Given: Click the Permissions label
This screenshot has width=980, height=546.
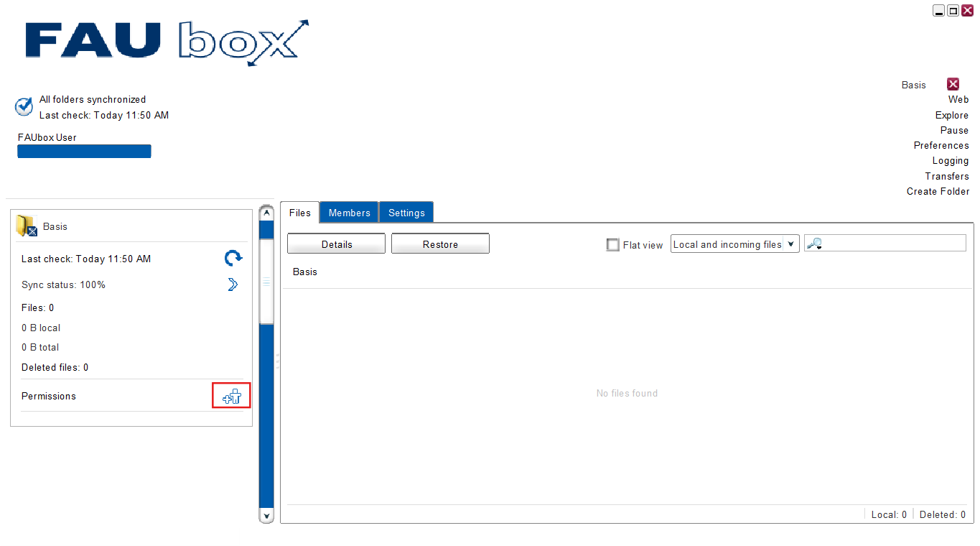Looking at the screenshot, I should click(49, 396).
